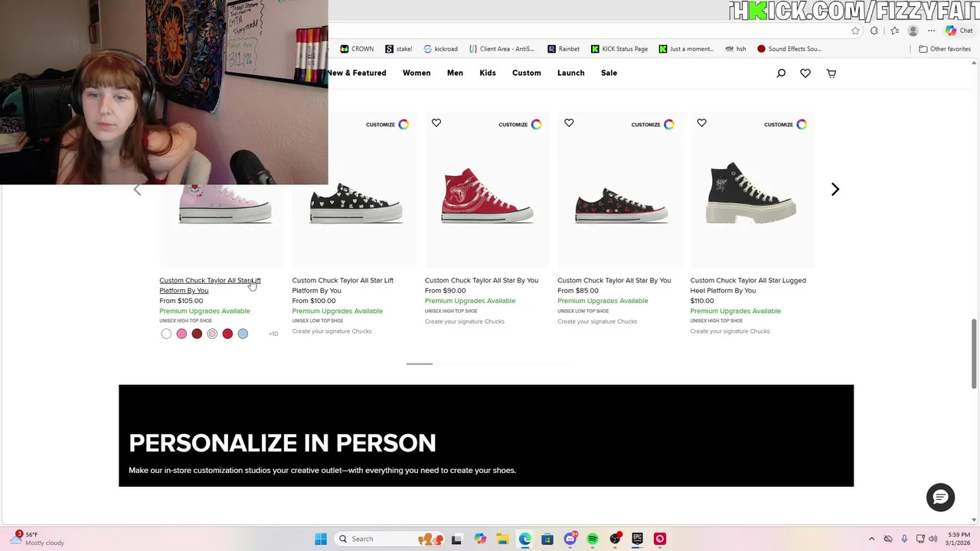
Task: Click the customize color wheel on black low top cherry shoe
Action: (x=669, y=124)
